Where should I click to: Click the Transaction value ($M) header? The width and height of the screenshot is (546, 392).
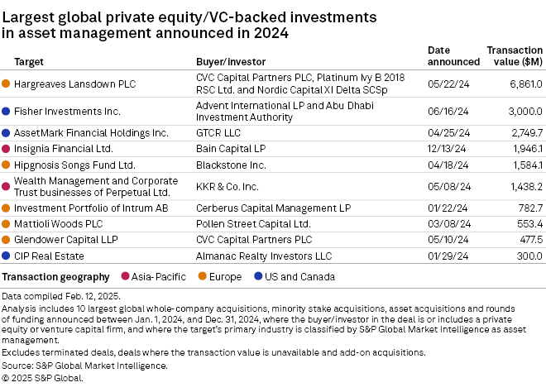click(515, 56)
